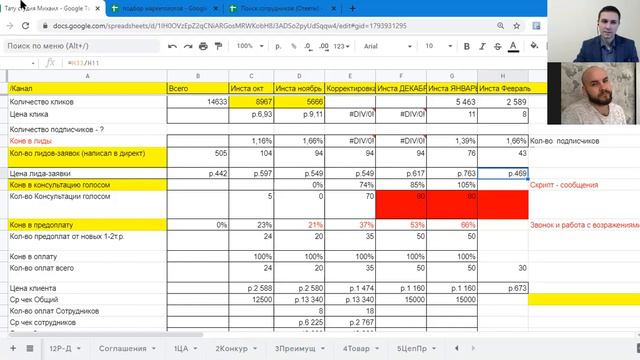The height and width of the screenshot is (360, 640).
Task: Open the 12Р-Д sheet tab menu arrow
Action: [79, 348]
